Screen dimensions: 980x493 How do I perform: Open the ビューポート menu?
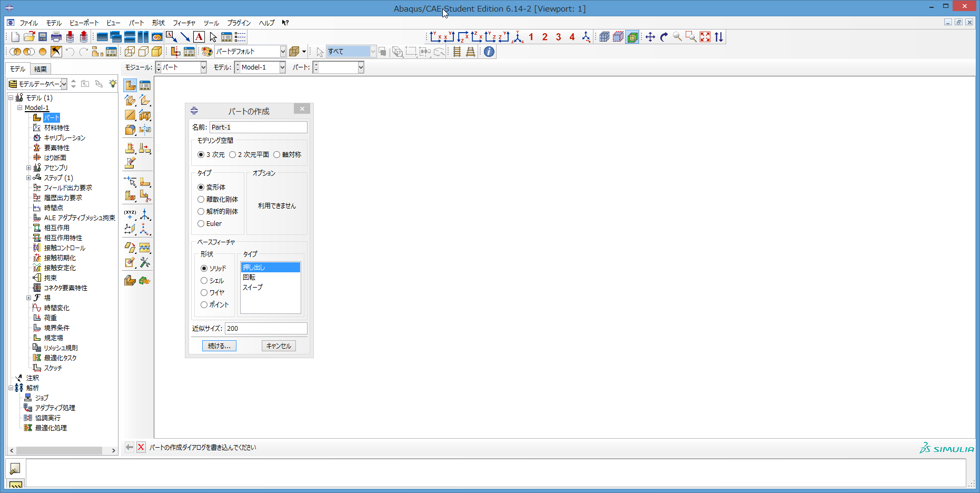pyautogui.click(x=84, y=23)
